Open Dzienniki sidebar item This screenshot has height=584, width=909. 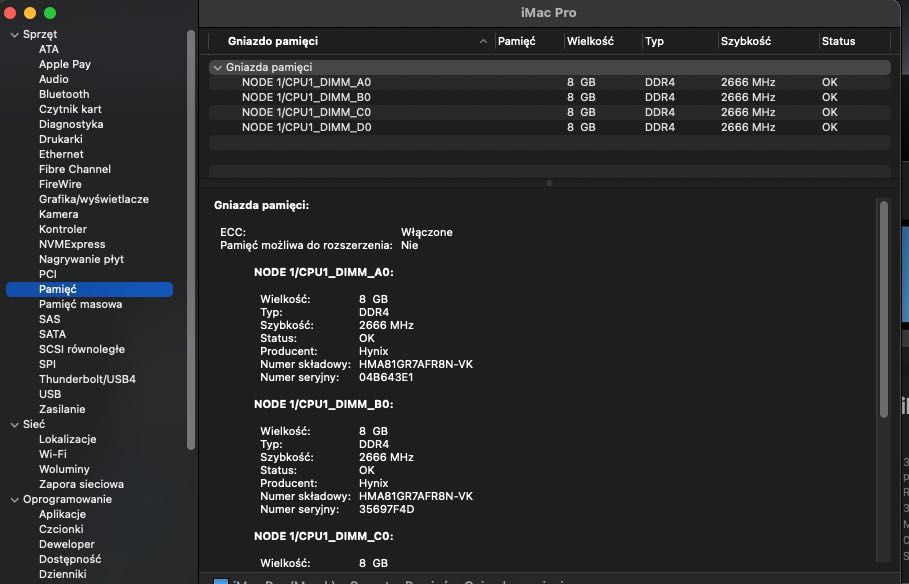62,574
